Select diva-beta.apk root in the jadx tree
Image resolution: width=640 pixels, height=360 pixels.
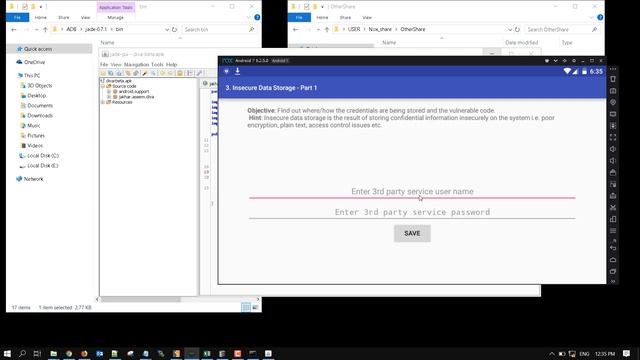point(119,81)
